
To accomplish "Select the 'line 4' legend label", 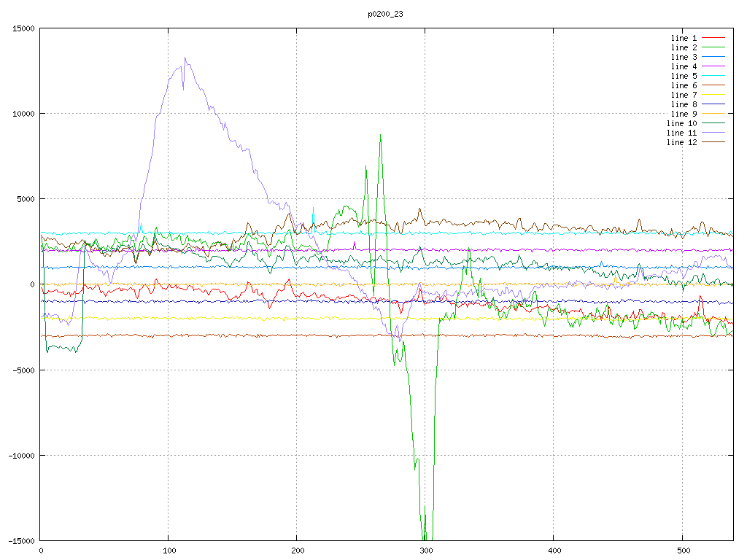I will 684,66.
